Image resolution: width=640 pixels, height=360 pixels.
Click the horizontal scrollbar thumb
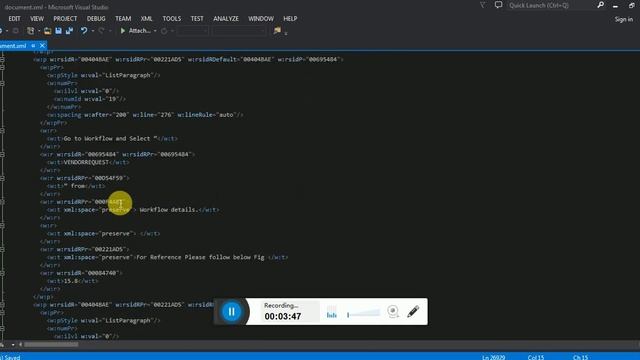coord(51,344)
